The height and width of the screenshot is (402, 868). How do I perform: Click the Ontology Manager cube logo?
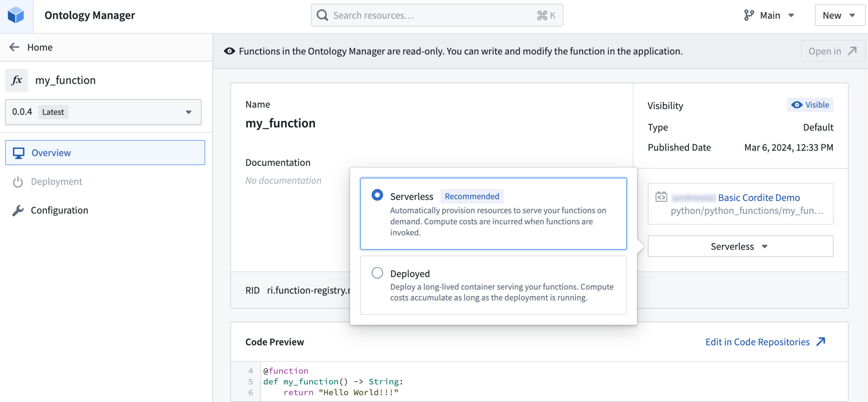[16, 15]
